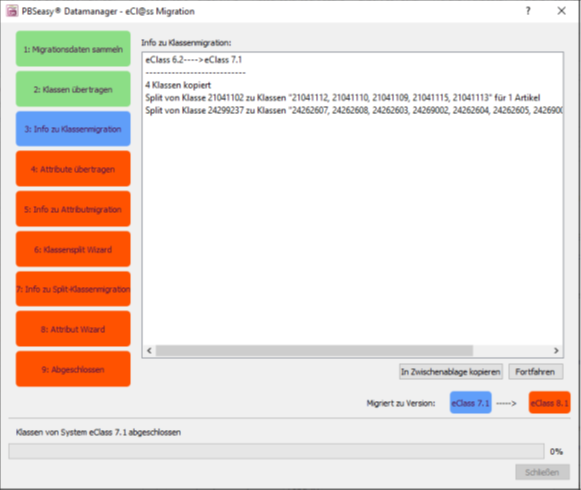Click the Schließen button
Image resolution: width=581 pixels, height=490 pixels.
542,472
